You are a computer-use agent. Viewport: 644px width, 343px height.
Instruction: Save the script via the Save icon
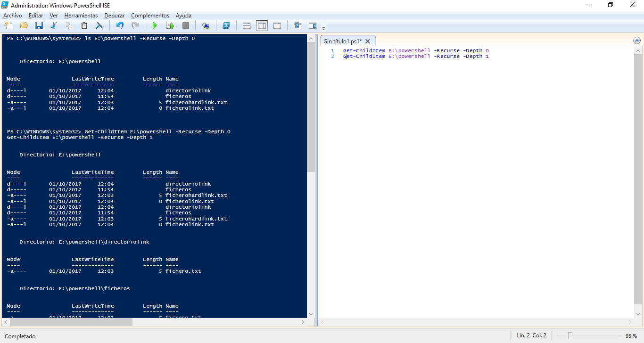(x=39, y=26)
